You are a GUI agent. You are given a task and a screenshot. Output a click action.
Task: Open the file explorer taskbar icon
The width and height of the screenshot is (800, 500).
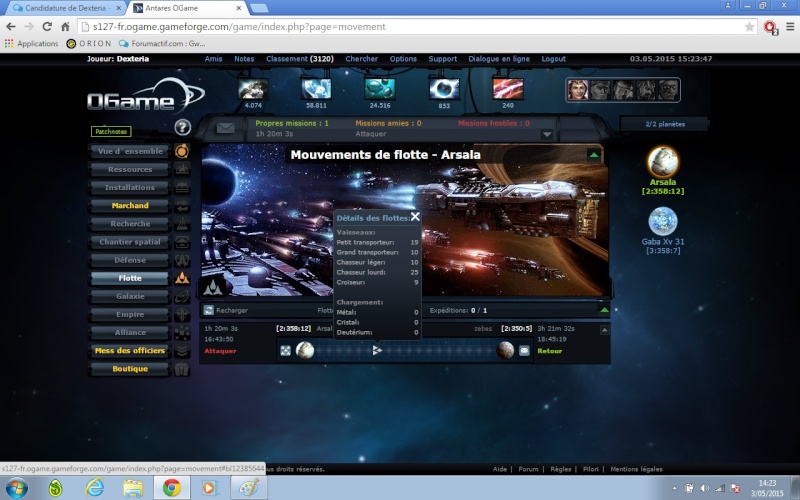click(x=133, y=488)
